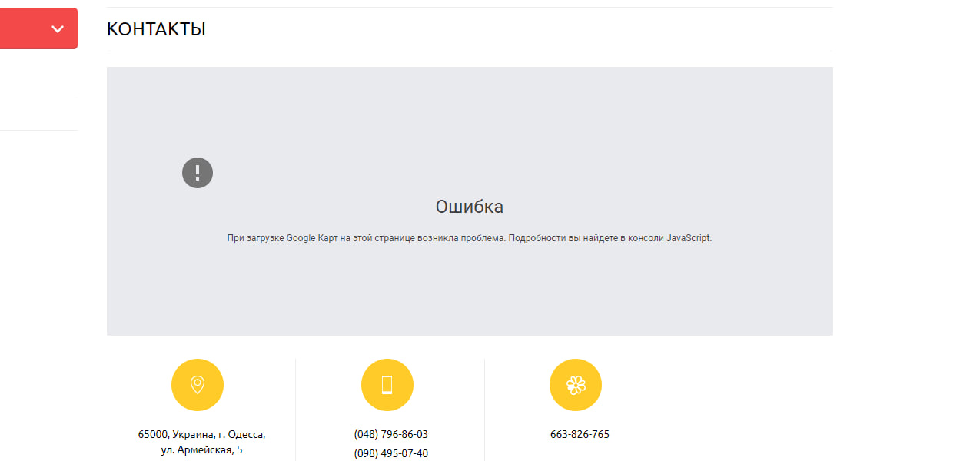Click the gray exclamation error icon

[x=198, y=173]
